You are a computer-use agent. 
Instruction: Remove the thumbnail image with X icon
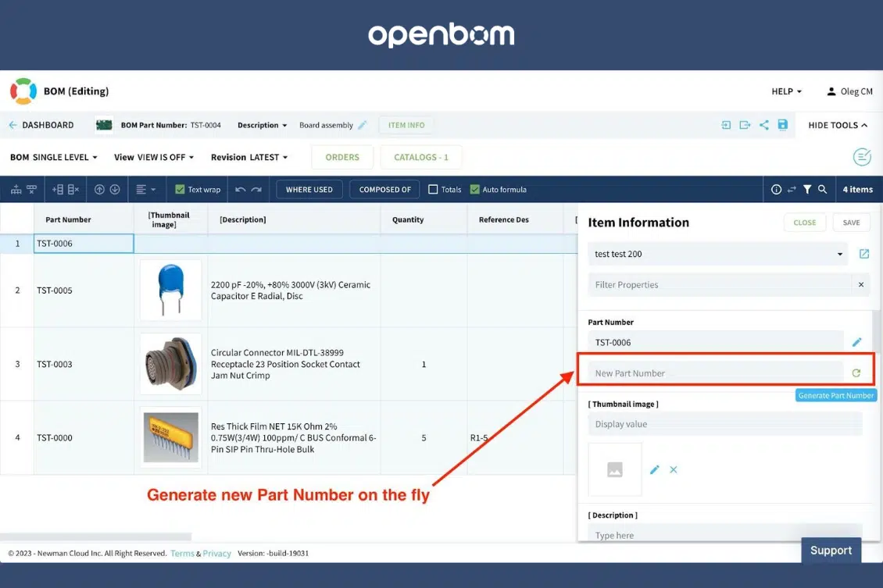(x=674, y=469)
